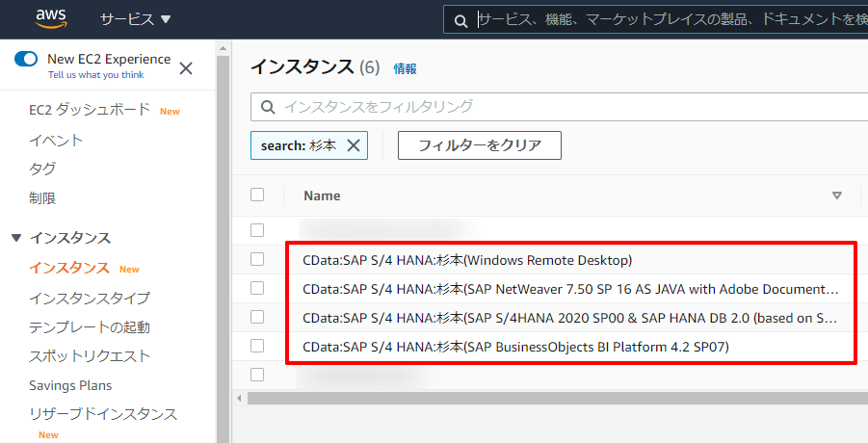Open タグ in the sidebar
This screenshot has width=868, height=443.
[x=42, y=169]
